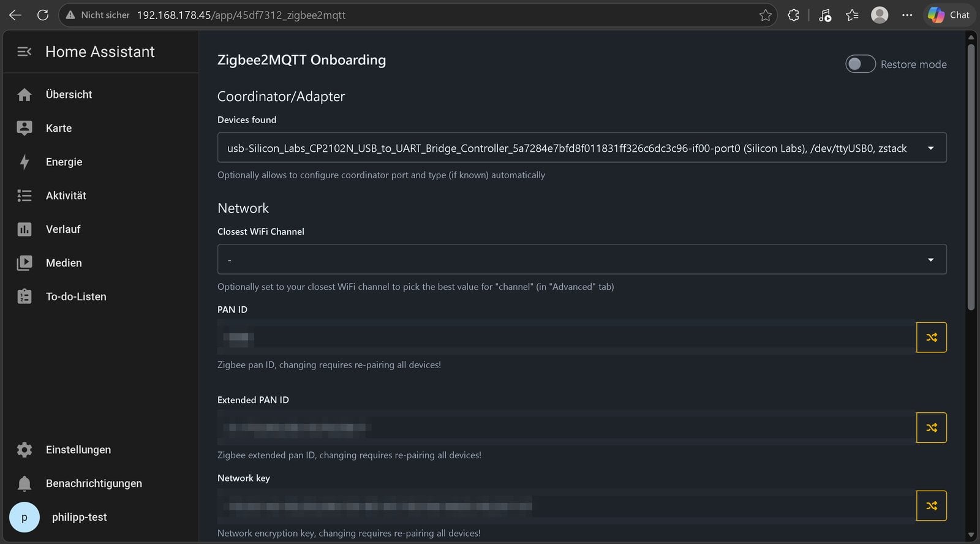Collapse the Home Assistant sidebar menu icon
This screenshot has width=980, height=544.
pos(24,52)
